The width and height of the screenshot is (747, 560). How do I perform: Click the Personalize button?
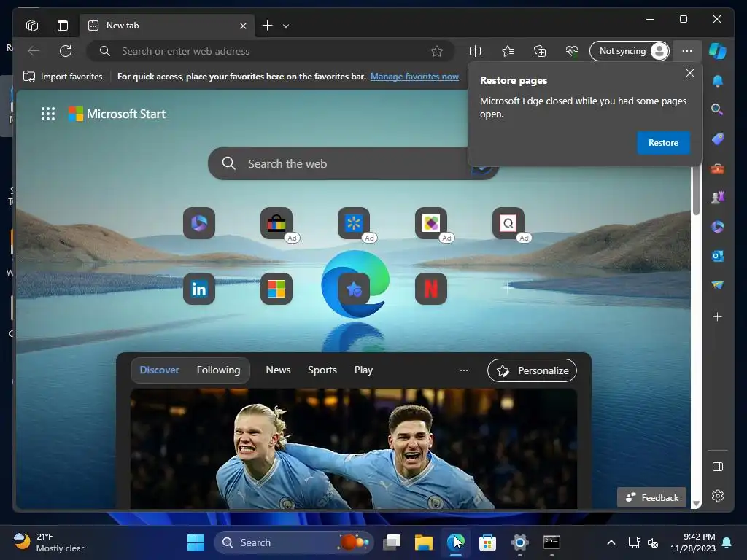point(532,370)
